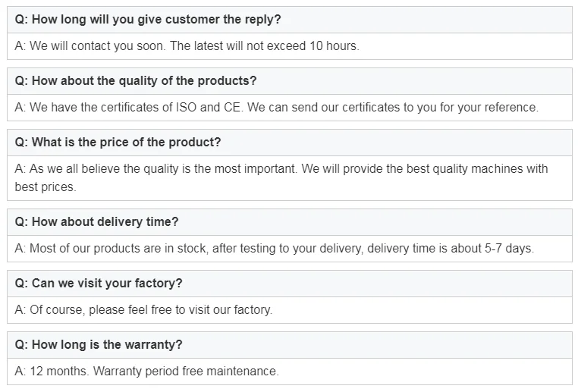The height and width of the screenshot is (392, 578).
Task: Select the 12 months warranty answer
Action: coord(146,372)
